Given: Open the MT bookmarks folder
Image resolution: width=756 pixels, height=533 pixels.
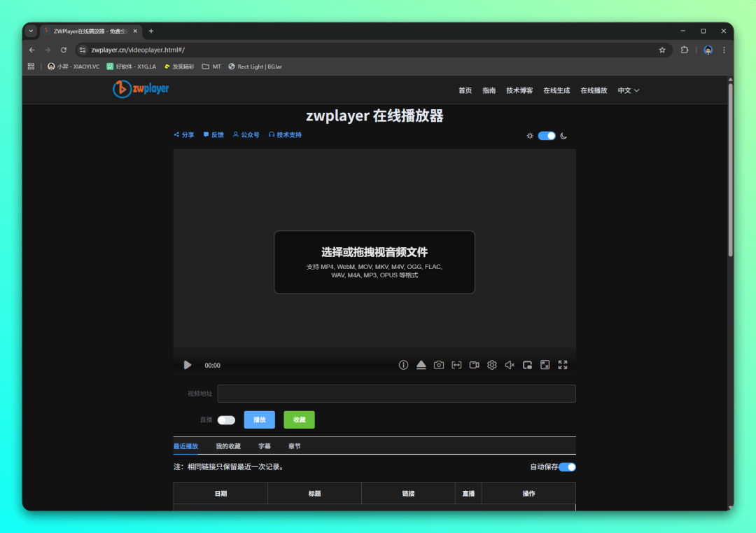Looking at the screenshot, I should [x=211, y=67].
